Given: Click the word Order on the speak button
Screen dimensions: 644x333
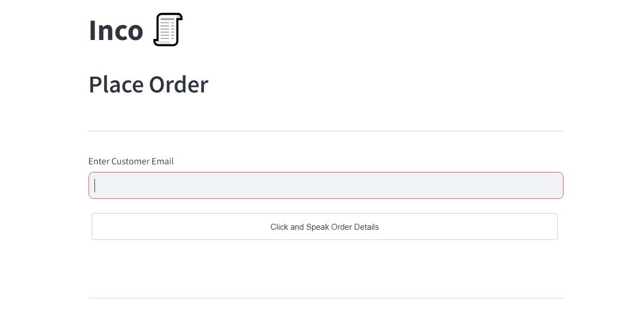Looking at the screenshot, I should (342, 227).
